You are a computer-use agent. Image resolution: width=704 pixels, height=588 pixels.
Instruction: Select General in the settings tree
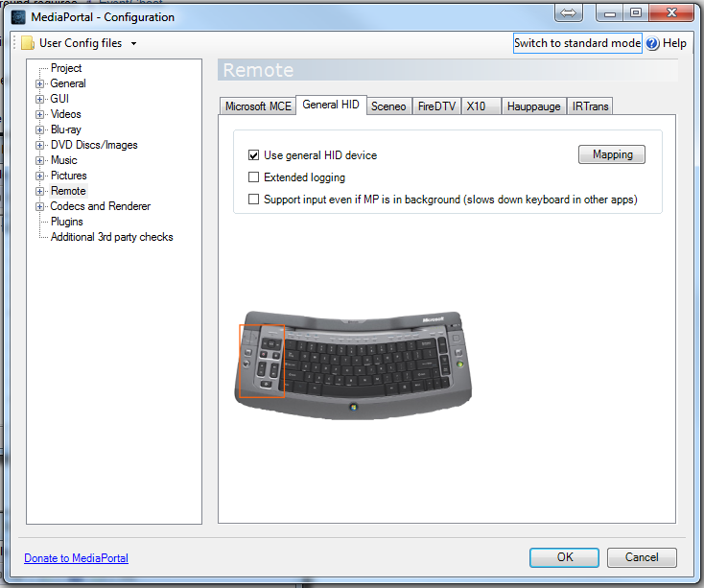point(68,83)
